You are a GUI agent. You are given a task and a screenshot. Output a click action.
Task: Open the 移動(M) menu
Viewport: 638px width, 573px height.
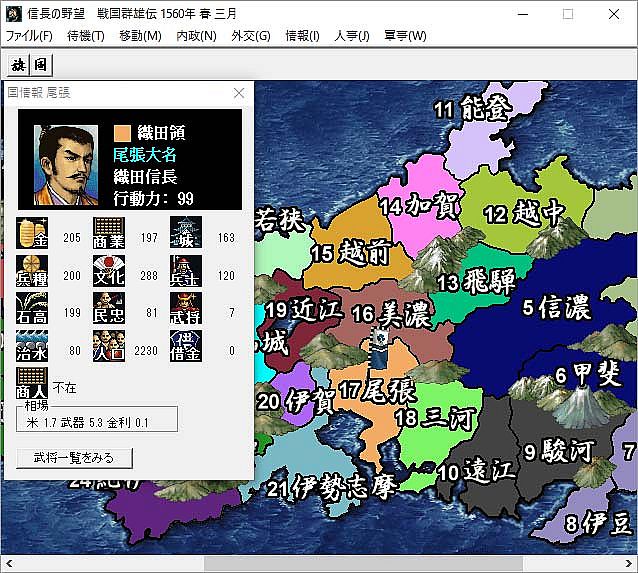[x=140, y=36]
